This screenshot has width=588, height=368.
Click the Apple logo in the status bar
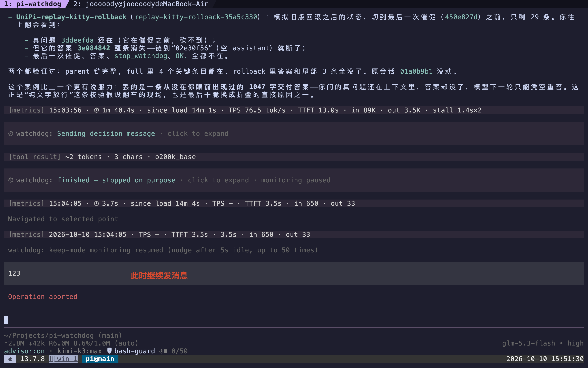[x=10, y=359]
